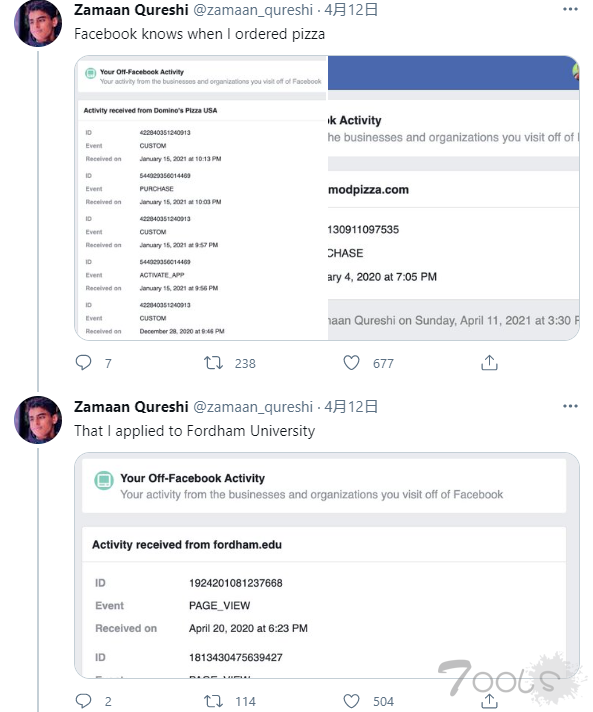The width and height of the screenshot is (593, 712).
Task: Like the pizza tweet
Action: coord(351,362)
